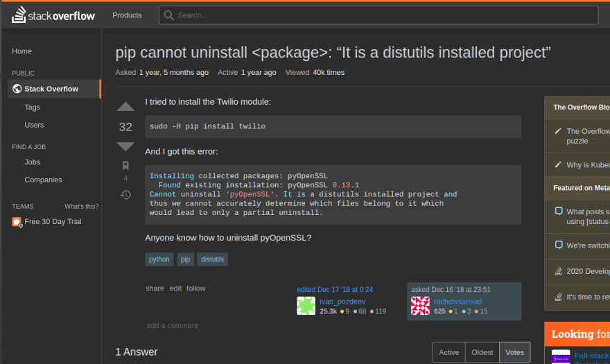Open the Why is Kuber blog link
610x364 pixels.
tap(589, 165)
